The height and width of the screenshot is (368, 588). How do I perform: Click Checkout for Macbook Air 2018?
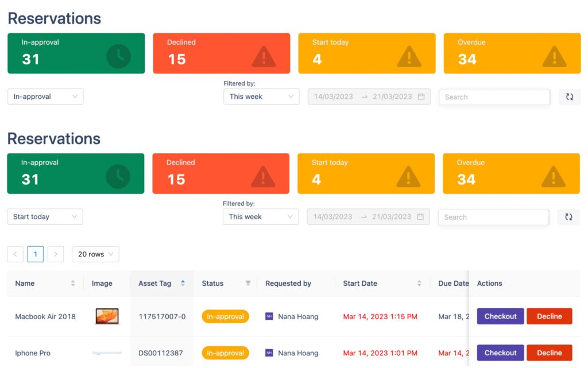click(x=500, y=316)
